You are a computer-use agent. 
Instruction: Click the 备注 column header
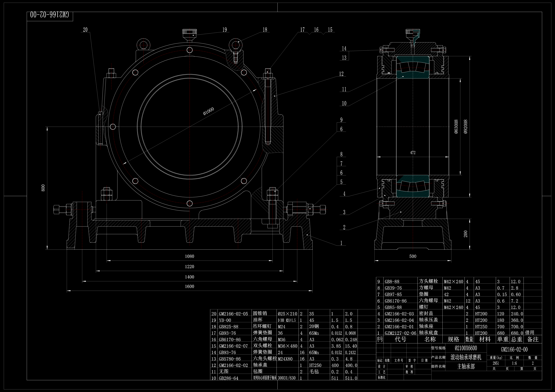pyautogui.click(x=533, y=339)
